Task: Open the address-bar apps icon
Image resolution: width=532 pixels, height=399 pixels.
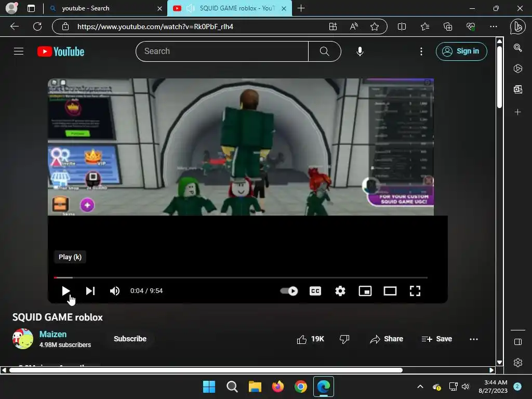Action: point(333,26)
